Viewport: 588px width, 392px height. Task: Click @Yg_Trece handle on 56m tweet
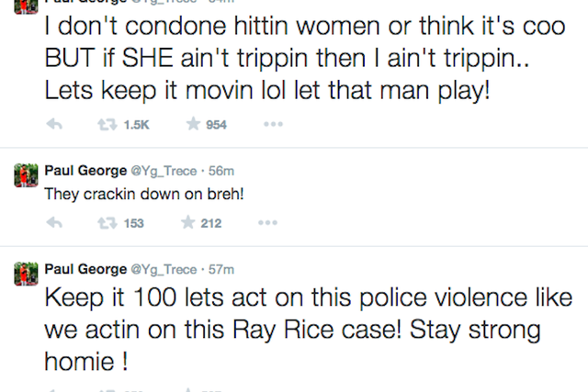164,172
